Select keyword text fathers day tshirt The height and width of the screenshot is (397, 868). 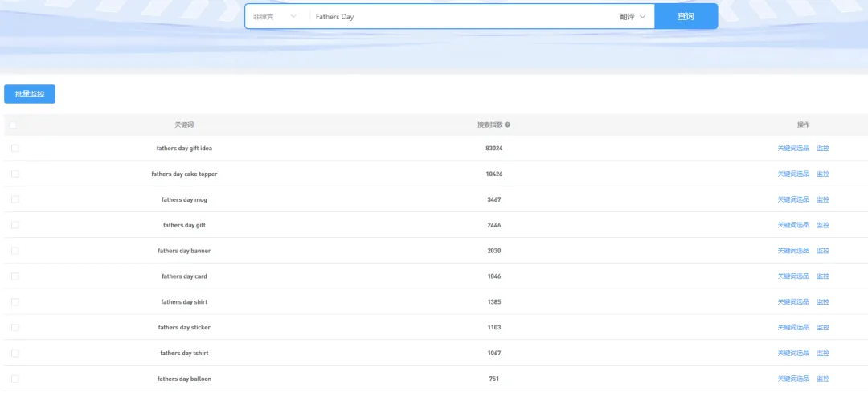click(x=184, y=354)
